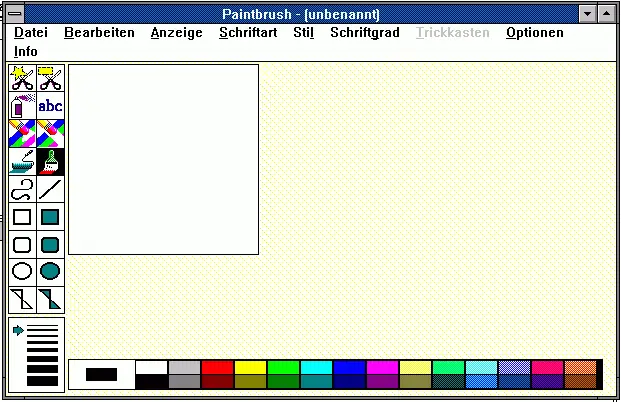
Task: Select the plain Eraser tool on the right
Action: (x=50, y=133)
